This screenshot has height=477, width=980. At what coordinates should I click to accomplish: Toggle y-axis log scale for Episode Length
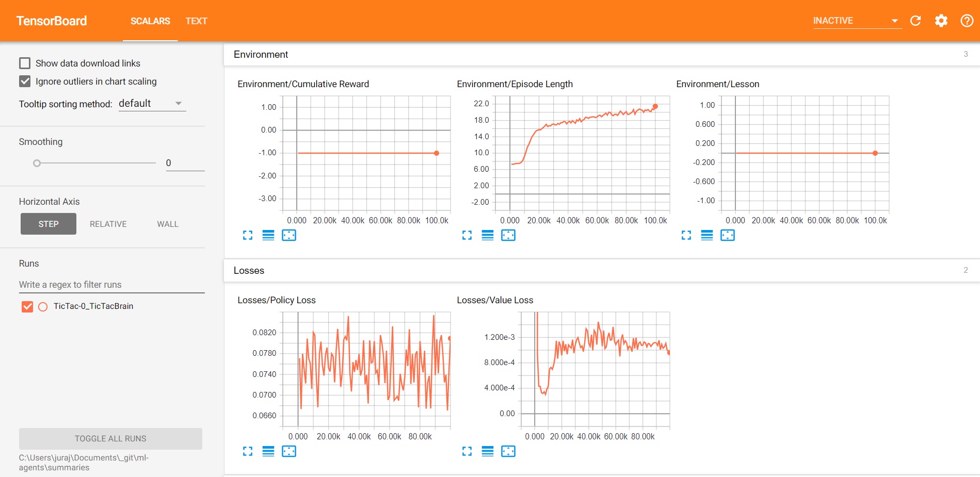click(488, 235)
